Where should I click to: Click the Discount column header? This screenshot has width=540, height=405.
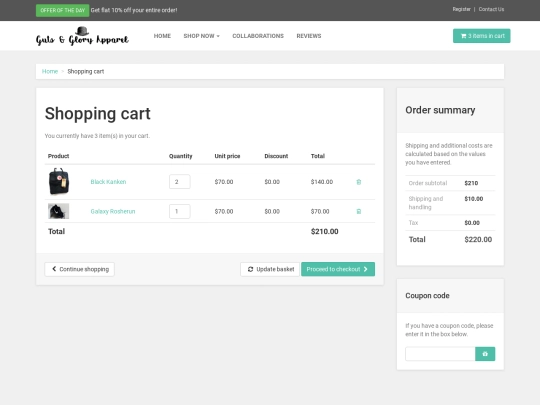[x=276, y=156]
